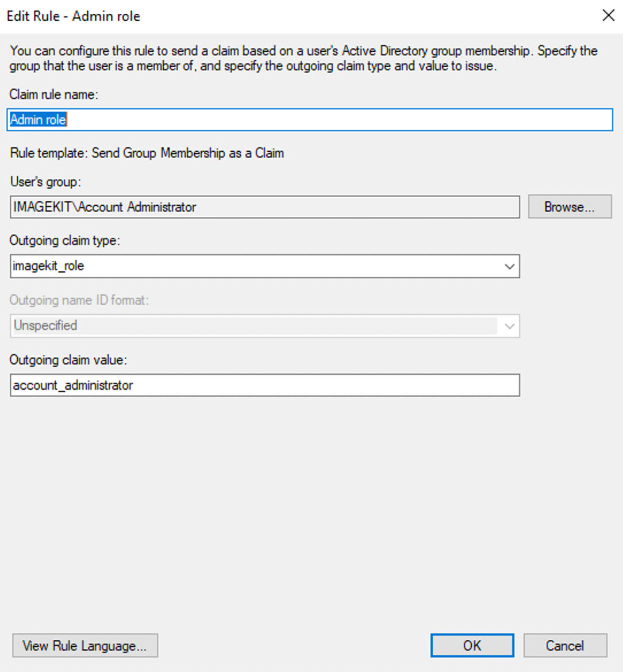623x672 pixels.
Task: Click the Outgoing name ID format label
Action: (79, 300)
